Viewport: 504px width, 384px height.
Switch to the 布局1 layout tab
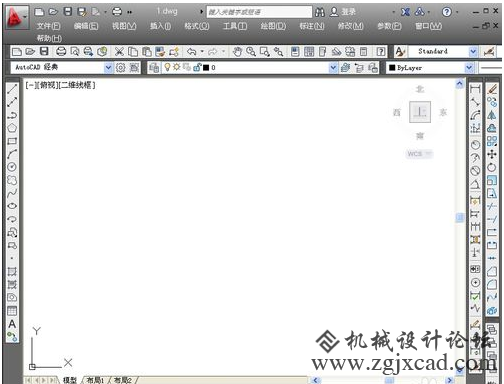(x=95, y=380)
